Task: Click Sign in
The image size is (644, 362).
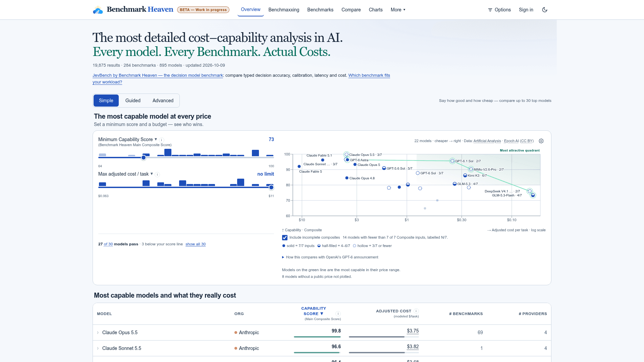Action: tap(526, 10)
